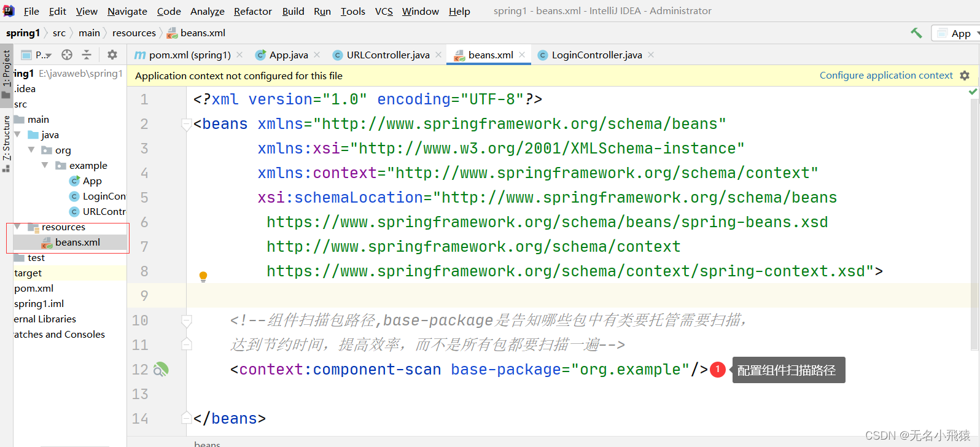The image size is (980, 447).
Task: Open the Code menu
Action: point(169,11)
